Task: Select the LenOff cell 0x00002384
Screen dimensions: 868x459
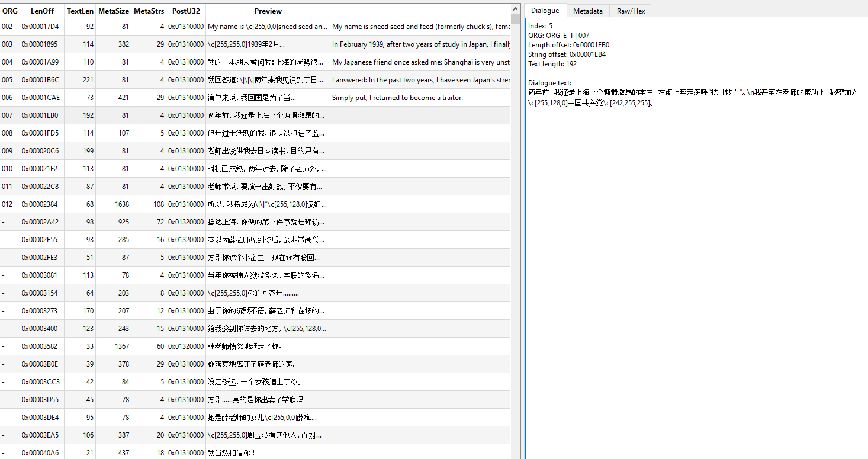Action: pos(41,204)
